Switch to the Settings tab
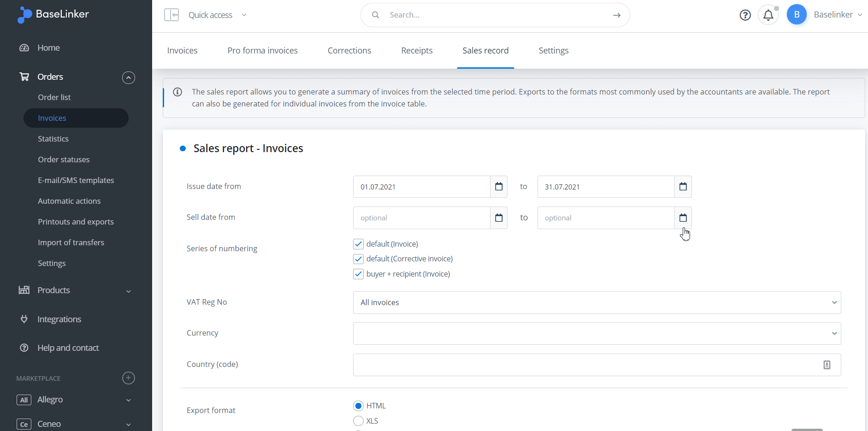Screen dimensions: 868x431 pyautogui.click(x=553, y=51)
